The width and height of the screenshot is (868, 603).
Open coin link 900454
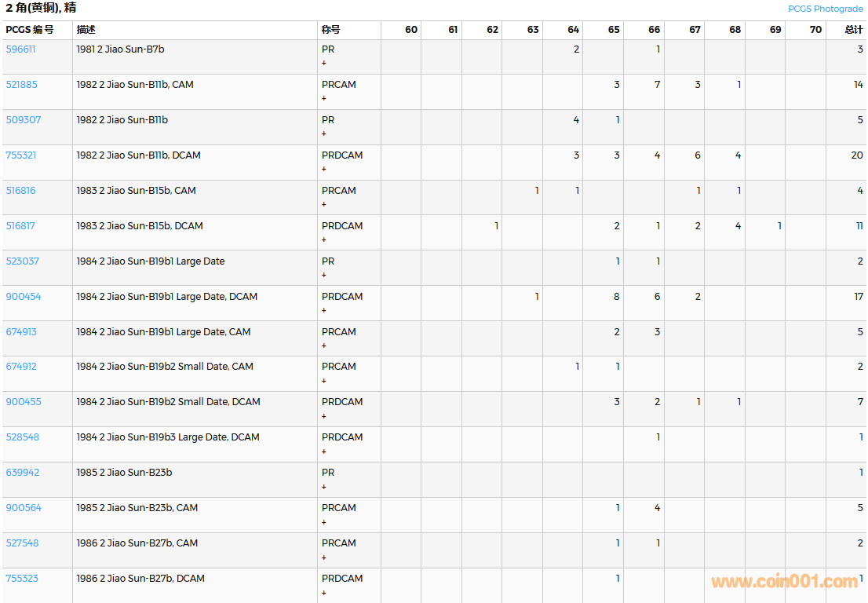23,297
